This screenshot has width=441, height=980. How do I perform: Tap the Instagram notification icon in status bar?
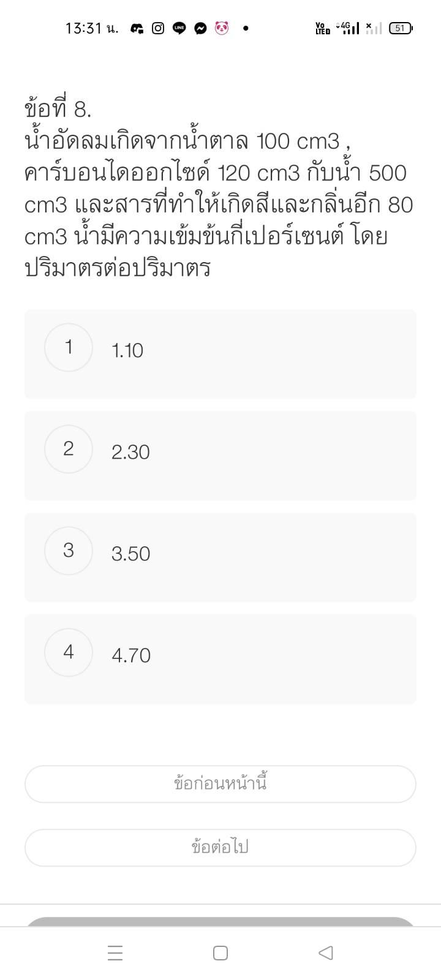[x=158, y=28]
